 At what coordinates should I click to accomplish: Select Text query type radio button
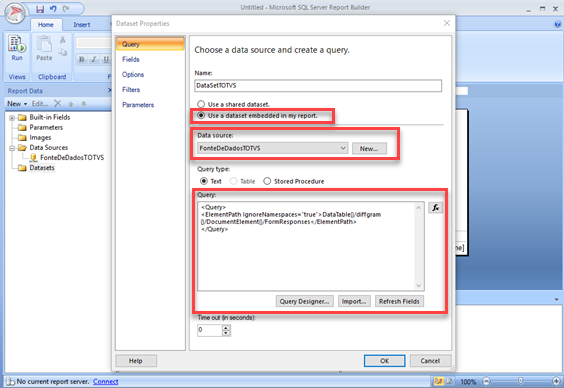point(204,181)
